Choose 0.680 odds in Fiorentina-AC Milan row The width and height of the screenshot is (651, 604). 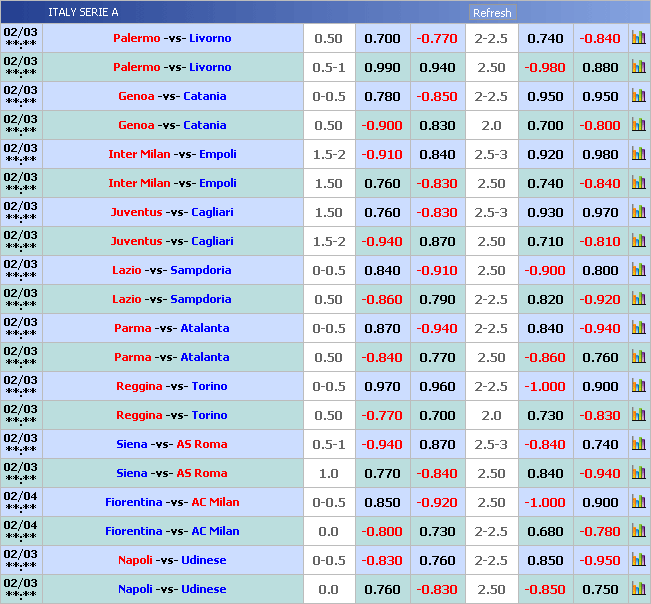point(545,531)
